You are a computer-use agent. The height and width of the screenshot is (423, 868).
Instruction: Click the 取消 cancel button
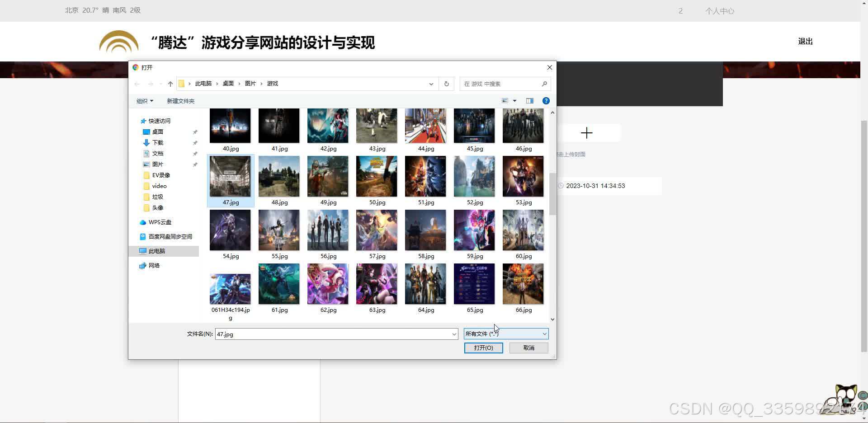pos(528,348)
